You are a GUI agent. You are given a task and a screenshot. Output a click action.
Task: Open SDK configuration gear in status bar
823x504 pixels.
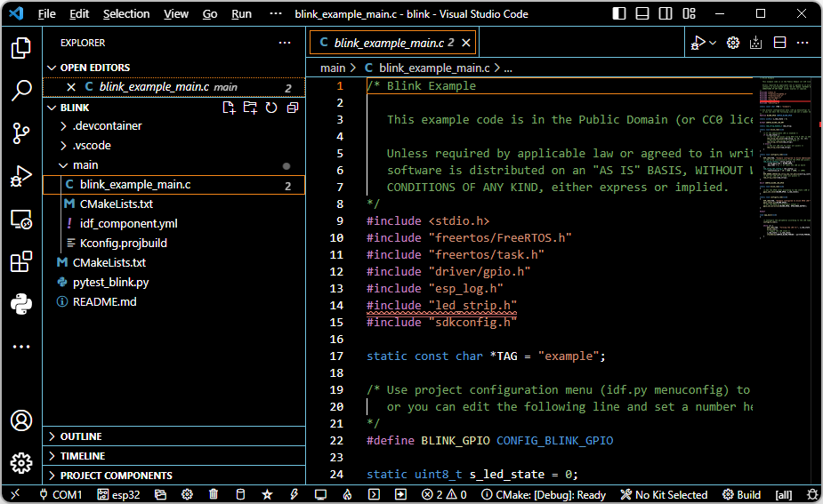tap(187, 494)
